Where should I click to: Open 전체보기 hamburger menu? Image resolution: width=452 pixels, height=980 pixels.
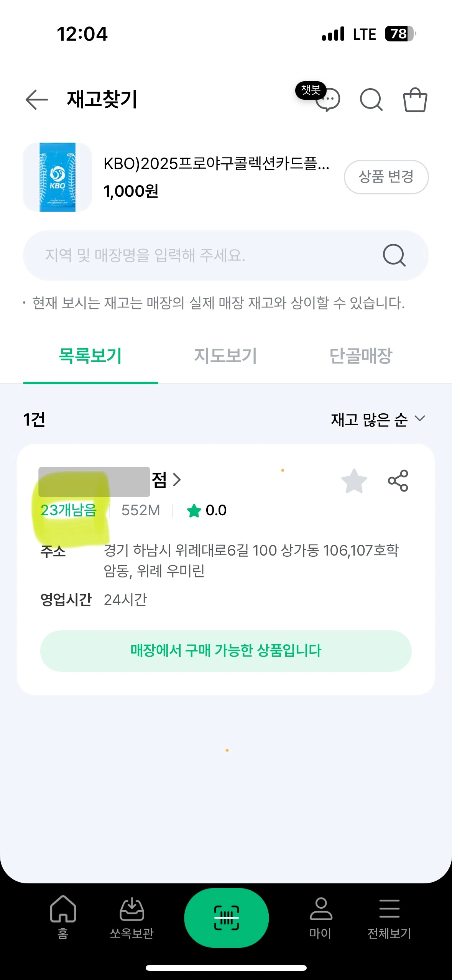pos(389,917)
